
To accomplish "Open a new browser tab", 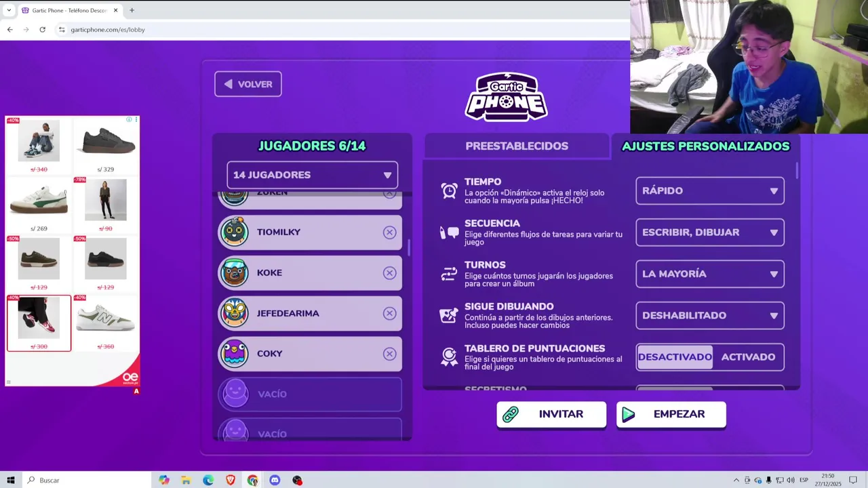I will 132,10.
